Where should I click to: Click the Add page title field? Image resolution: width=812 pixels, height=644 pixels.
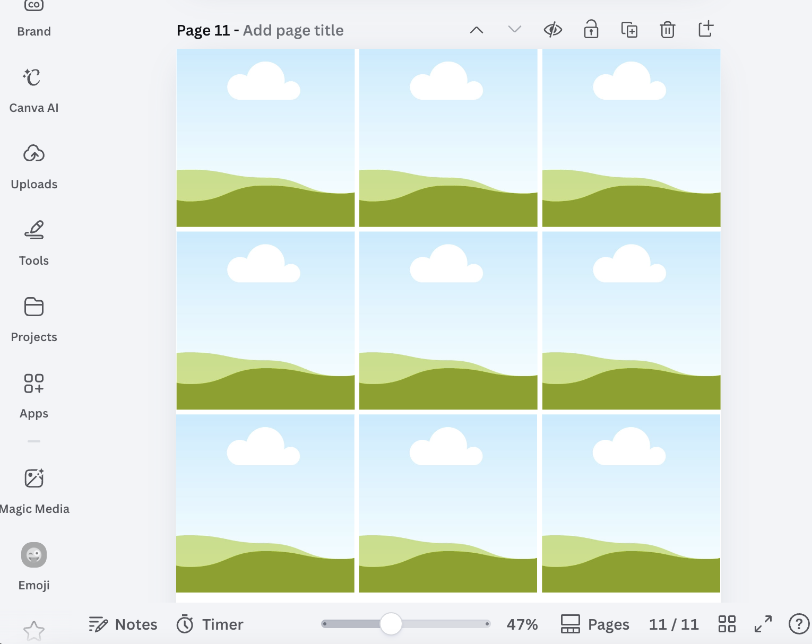293,30
